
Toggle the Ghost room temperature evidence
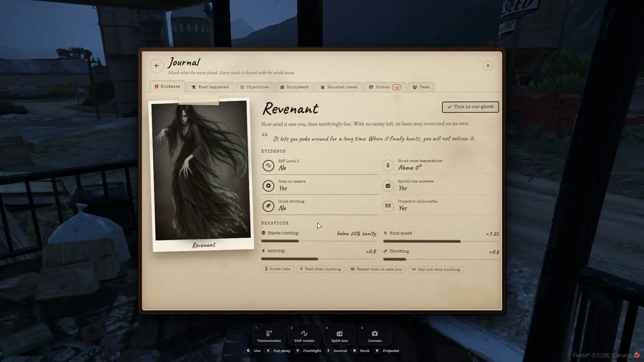[x=441, y=166]
